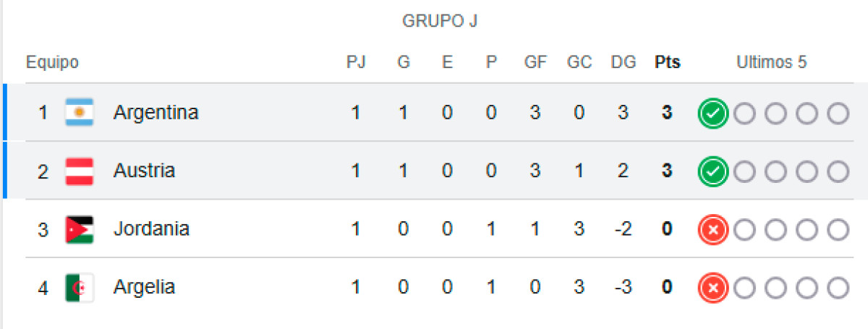Click the Austria flag icon
The height and width of the screenshot is (329, 868).
click(80, 171)
